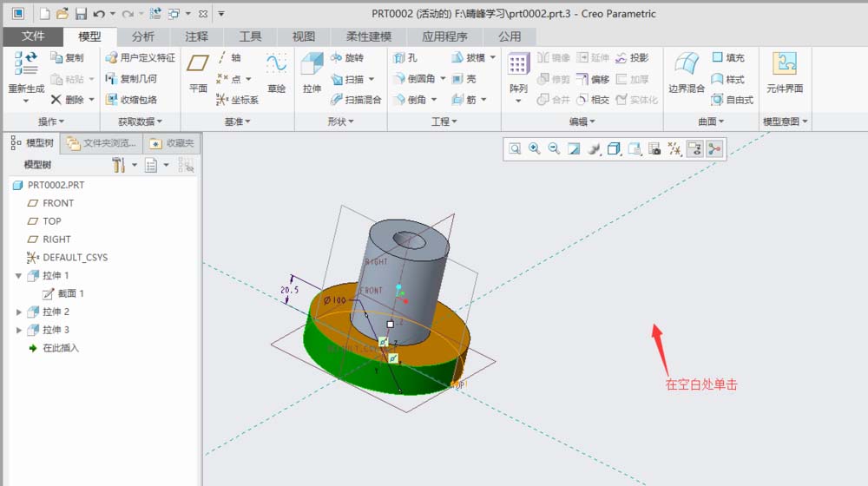Click the 自由式 (Freestyle) tool
This screenshot has height=486, width=868.
coord(733,100)
